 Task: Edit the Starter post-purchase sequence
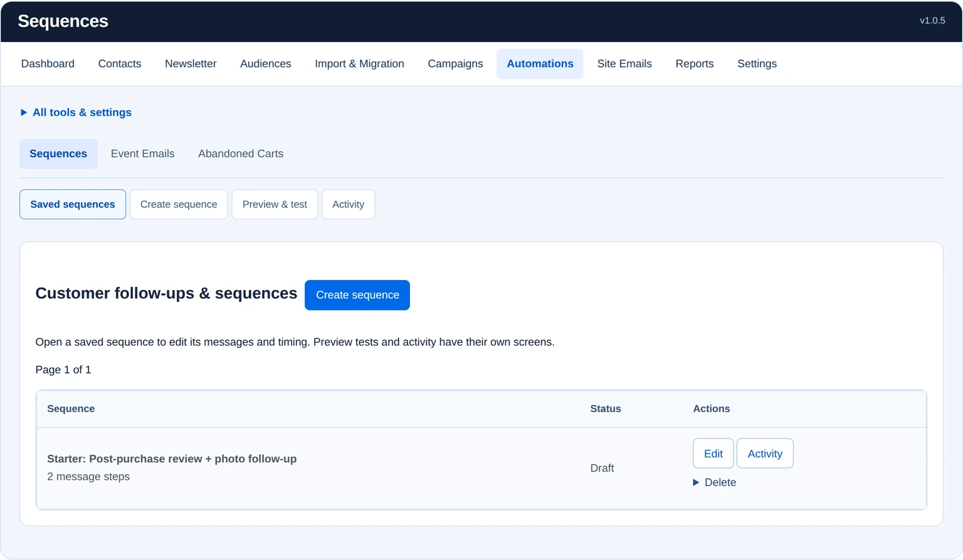point(713,454)
